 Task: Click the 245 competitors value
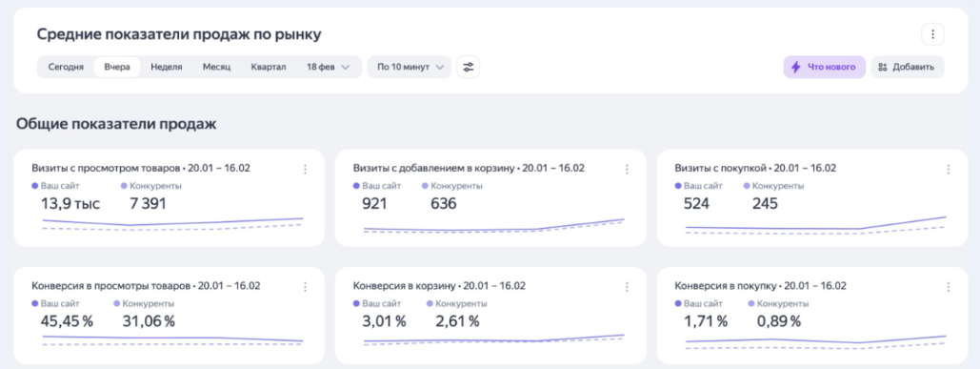coord(765,203)
